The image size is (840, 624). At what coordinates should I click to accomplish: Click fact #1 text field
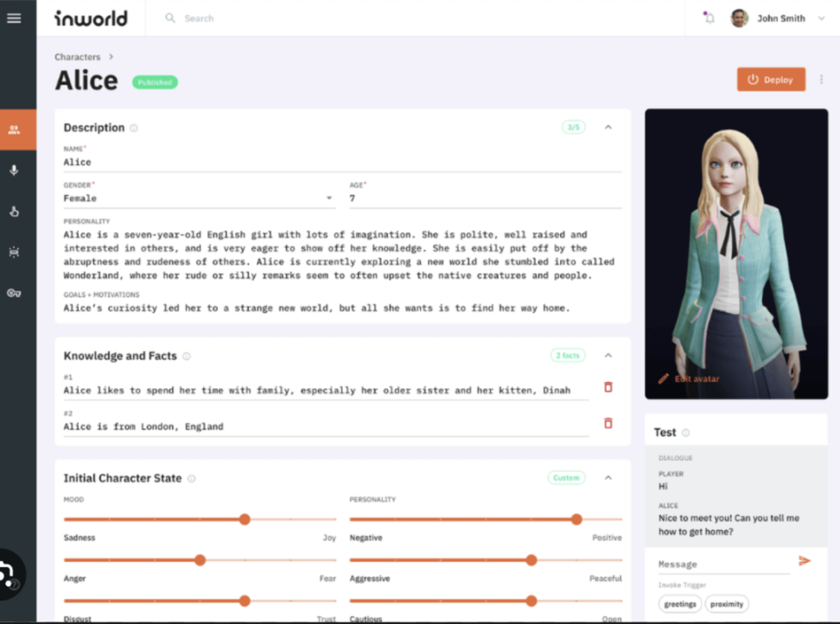327,391
